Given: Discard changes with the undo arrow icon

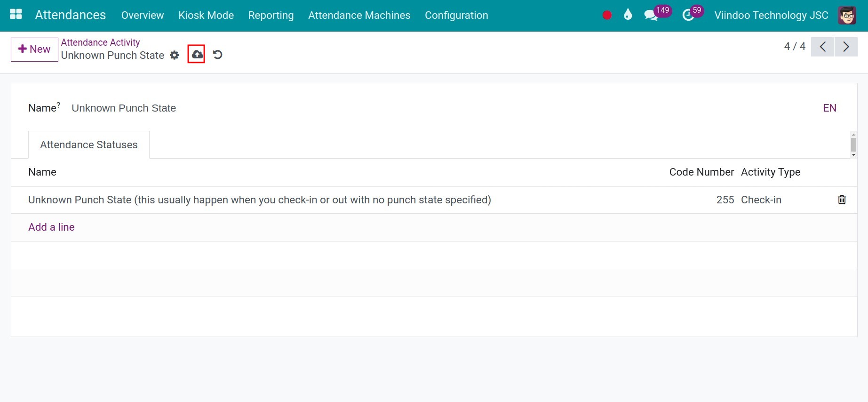Looking at the screenshot, I should pyautogui.click(x=217, y=55).
